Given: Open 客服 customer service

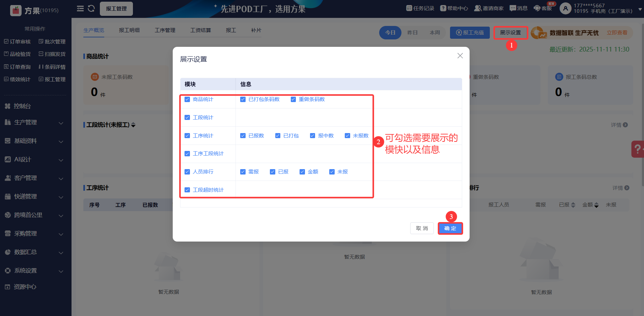Looking at the screenshot, I should pos(543,8).
